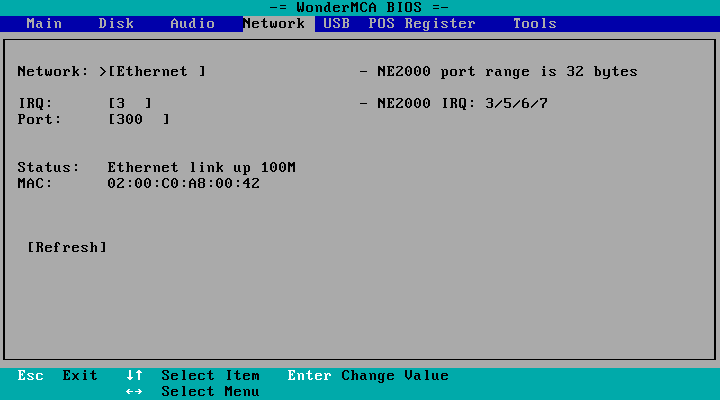Click the left/right arrows icon for Select Menu
The width and height of the screenshot is (720, 400).
[134, 392]
